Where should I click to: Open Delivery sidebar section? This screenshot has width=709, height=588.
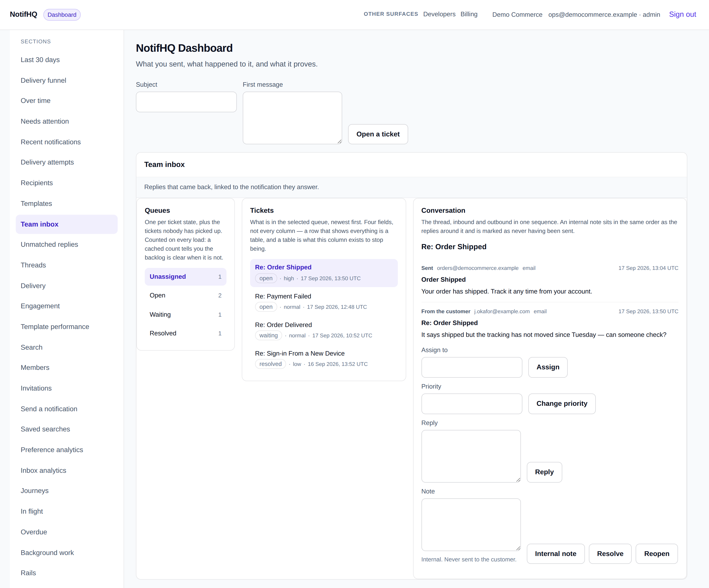pos(66,286)
